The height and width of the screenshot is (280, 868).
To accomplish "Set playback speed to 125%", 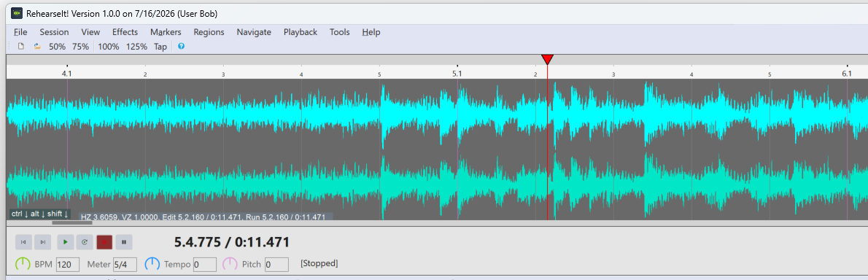I will 136,47.
